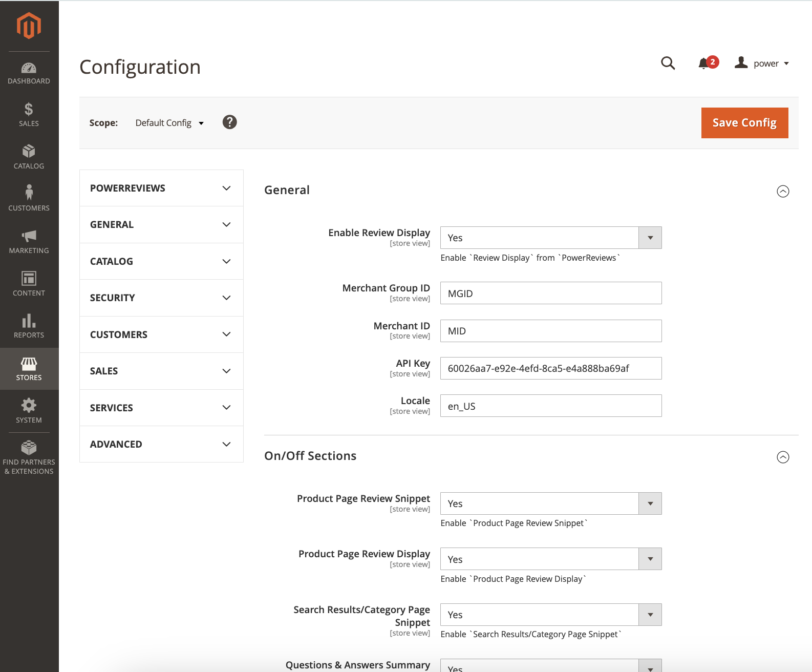Expand the CUSTOMERS config tab
This screenshot has height=672, width=812.
point(161,334)
